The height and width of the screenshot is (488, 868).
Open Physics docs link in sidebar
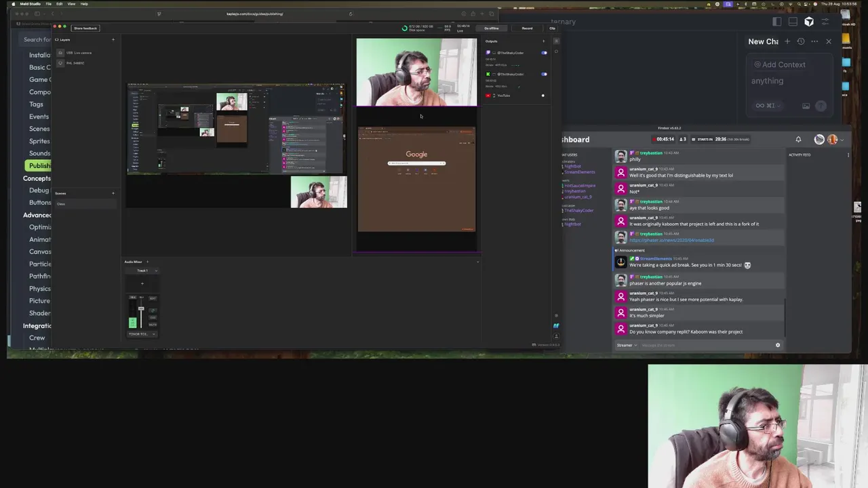39,289
